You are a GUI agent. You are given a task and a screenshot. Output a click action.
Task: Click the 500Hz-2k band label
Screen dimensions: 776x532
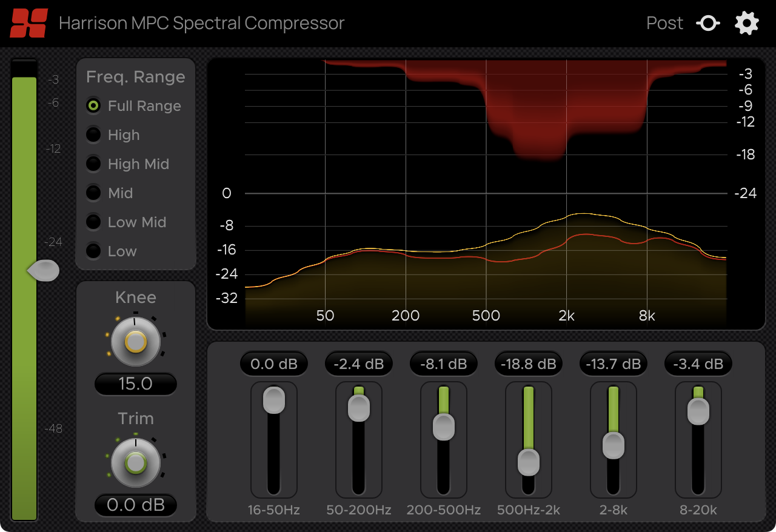click(x=529, y=510)
